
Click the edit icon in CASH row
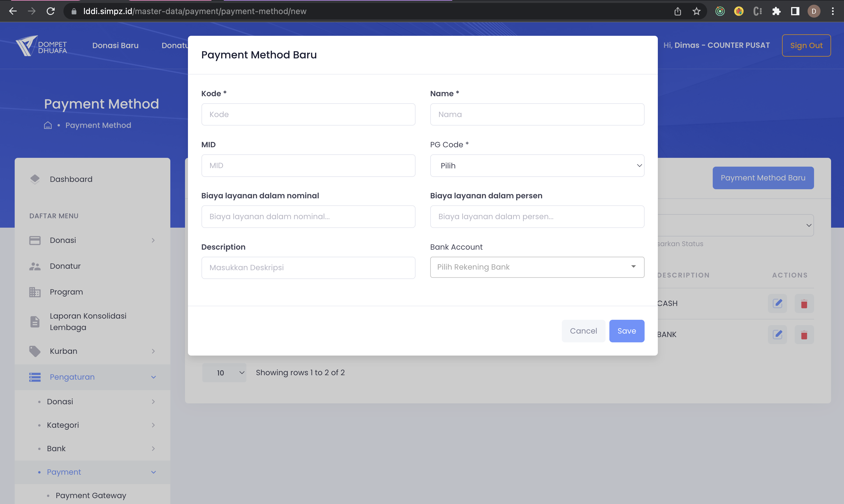[777, 303]
